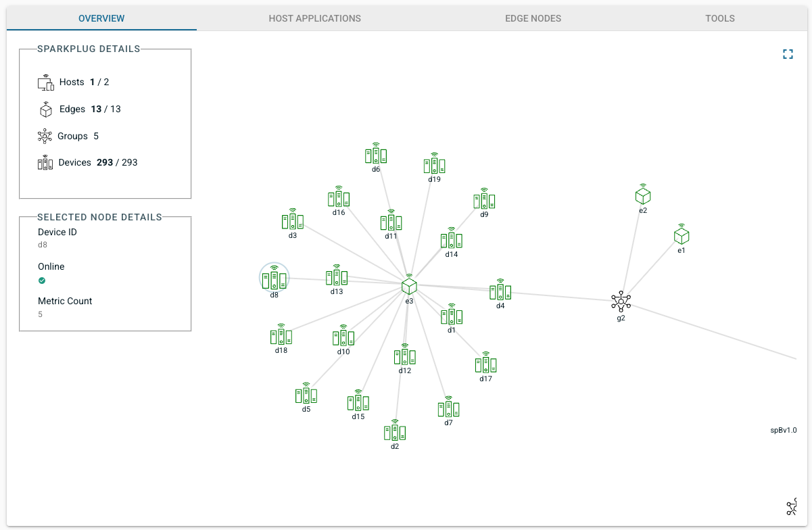Click the Edges cube icon in Sparkplug Details
This screenshot has width=812, height=530.
[45, 109]
